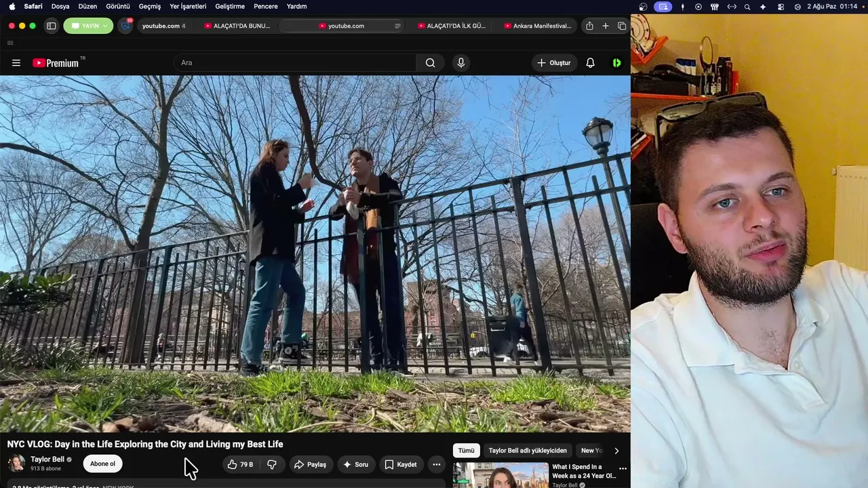The height and width of the screenshot is (488, 868).
Task: Save the video with Kaydet
Action: coord(401,464)
